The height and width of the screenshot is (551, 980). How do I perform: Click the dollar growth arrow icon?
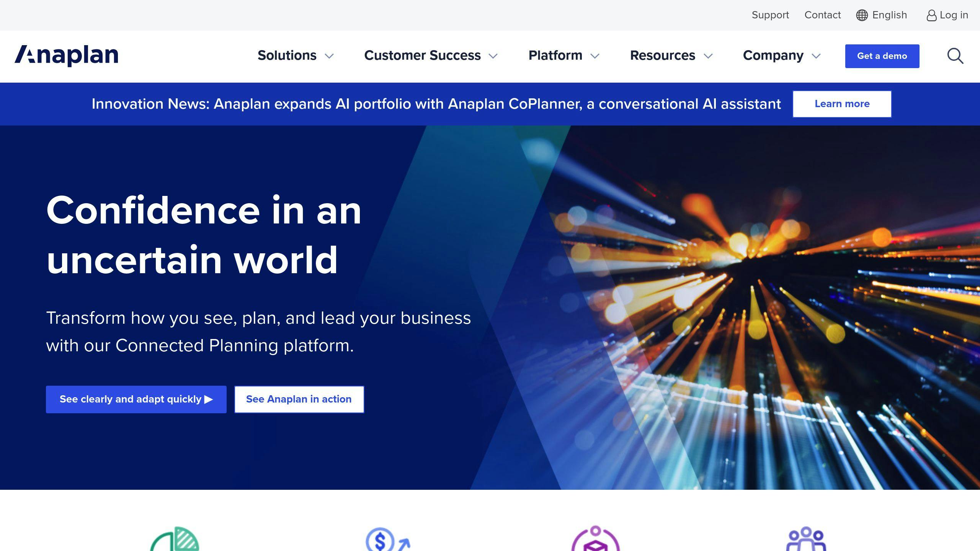coord(388,540)
